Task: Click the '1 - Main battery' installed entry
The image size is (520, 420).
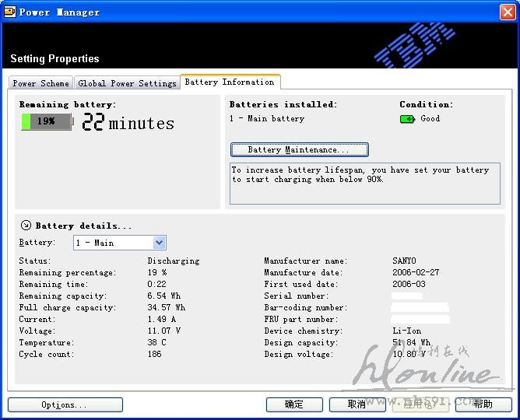Action: tap(267, 119)
